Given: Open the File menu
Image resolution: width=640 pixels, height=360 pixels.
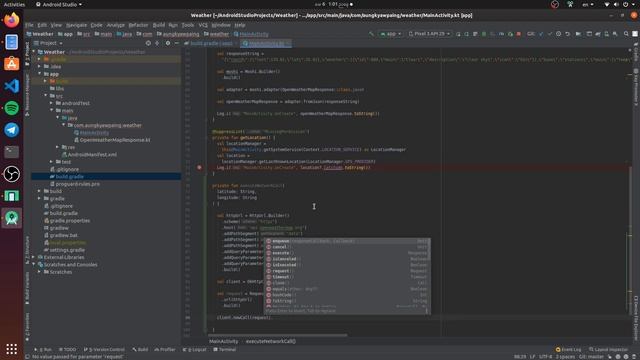Looking at the screenshot, I should 29,25.
